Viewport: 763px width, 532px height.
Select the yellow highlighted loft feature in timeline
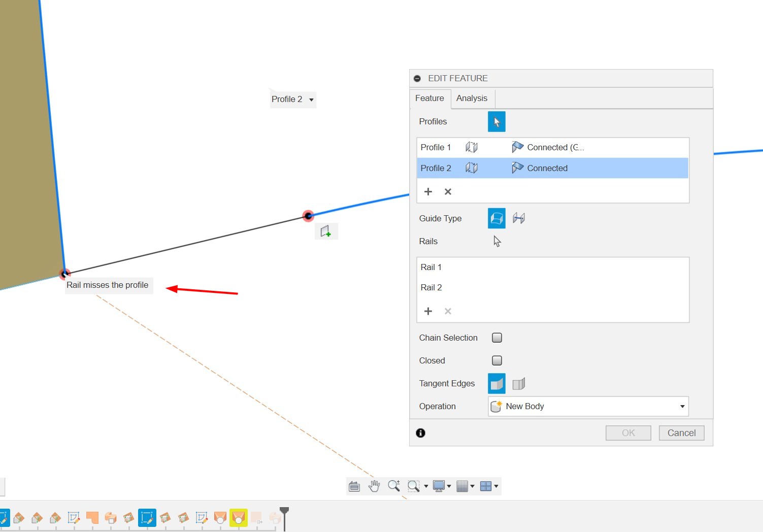(238, 518)
